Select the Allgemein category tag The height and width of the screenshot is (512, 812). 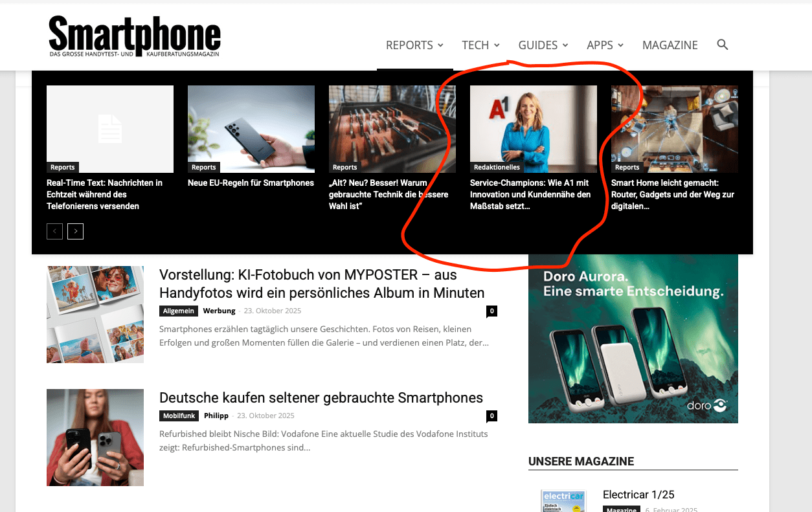point(179,311)
